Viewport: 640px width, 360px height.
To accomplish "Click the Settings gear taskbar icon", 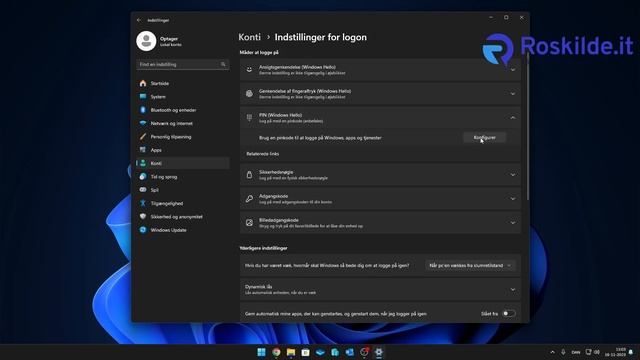I will click(x=379, y=352).
